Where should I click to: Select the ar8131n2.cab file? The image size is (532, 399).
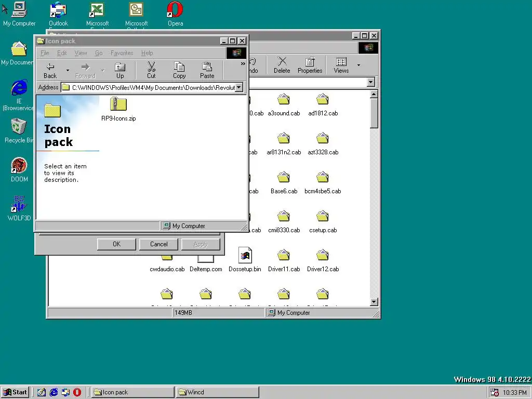284,144
